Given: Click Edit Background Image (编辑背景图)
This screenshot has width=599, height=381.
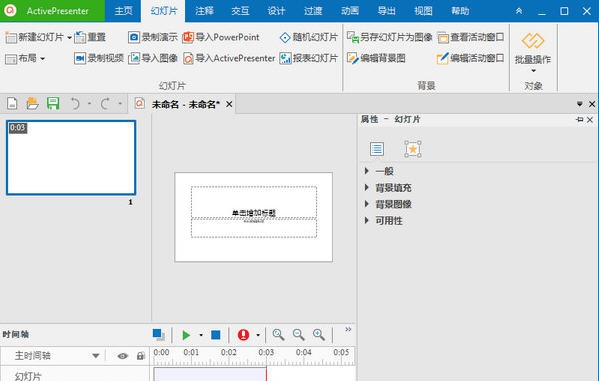Looking at the screenshot, I should (376, 58).
